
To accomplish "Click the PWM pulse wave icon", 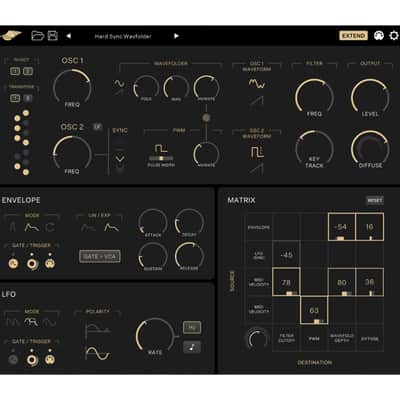I will tap(161, 148).
